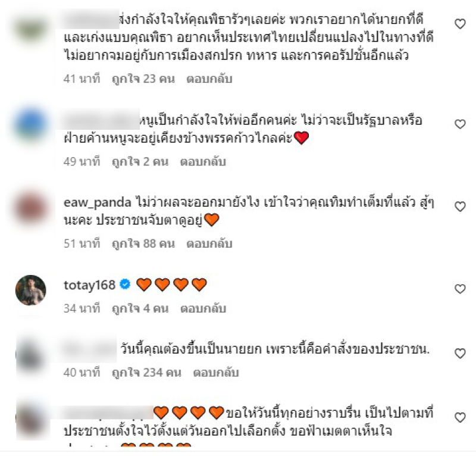Reply to the comment with 2 likes
This screenshot has width=476, height=456.
tap(203, 161)
